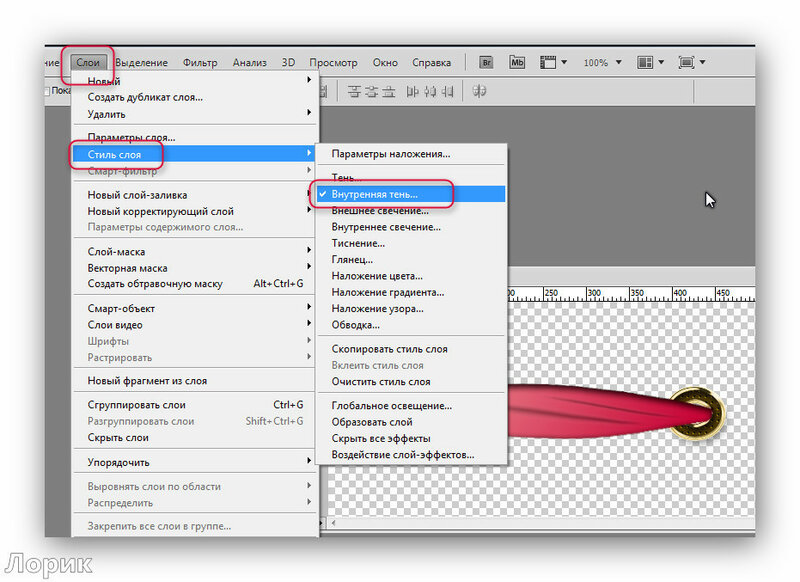Choose Скрыть слои
800x582 pixels.
pos(194,437)
